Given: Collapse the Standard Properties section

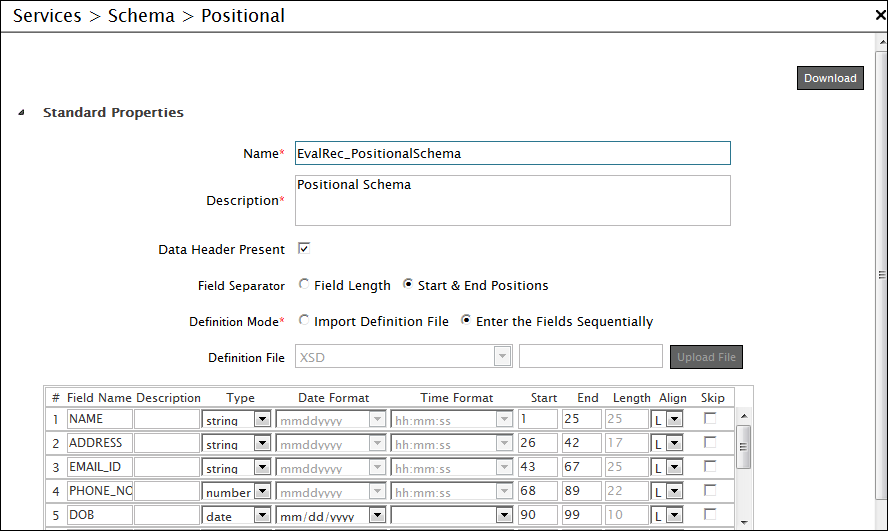Looking at the screenshot, I should [x=22, y=113].
